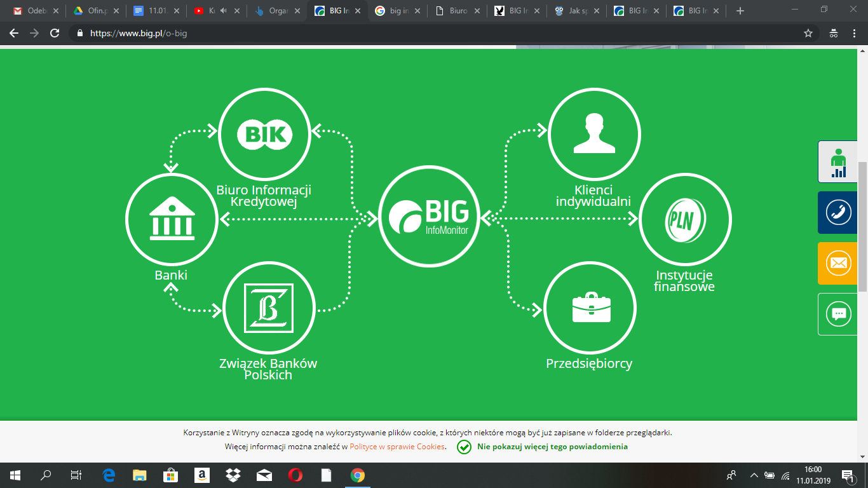Close the Gmail Odebrane tab
Viewport: 868px width, 488px height.
(56, 11)
